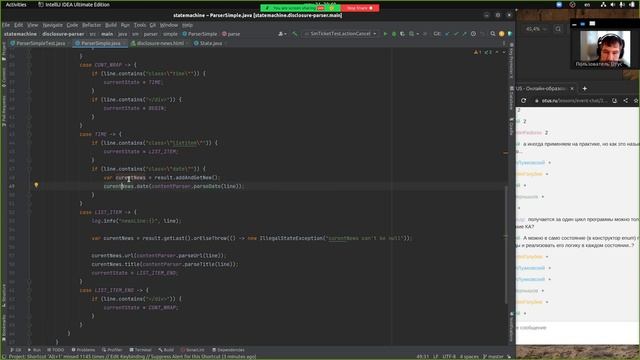Open the Tools menu
The width and height of the screenshot is (640, 360).
140,25
